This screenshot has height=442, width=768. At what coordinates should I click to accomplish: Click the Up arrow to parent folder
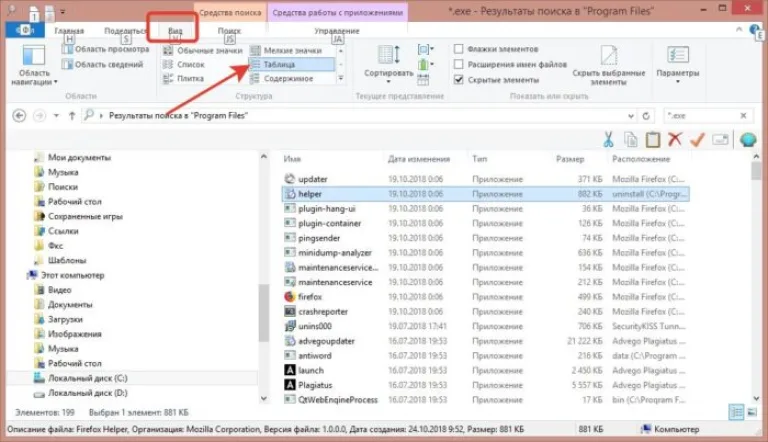point(72,116)
